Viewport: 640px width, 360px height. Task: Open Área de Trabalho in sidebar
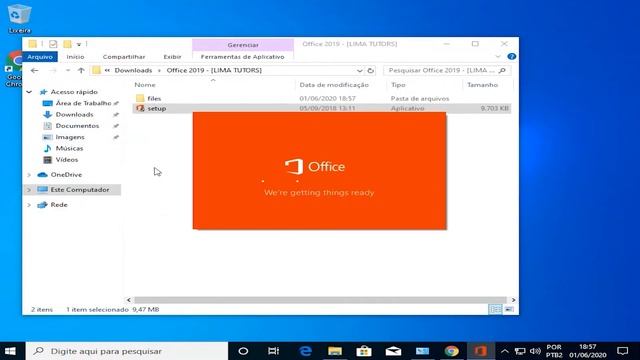tap(83, 103)
